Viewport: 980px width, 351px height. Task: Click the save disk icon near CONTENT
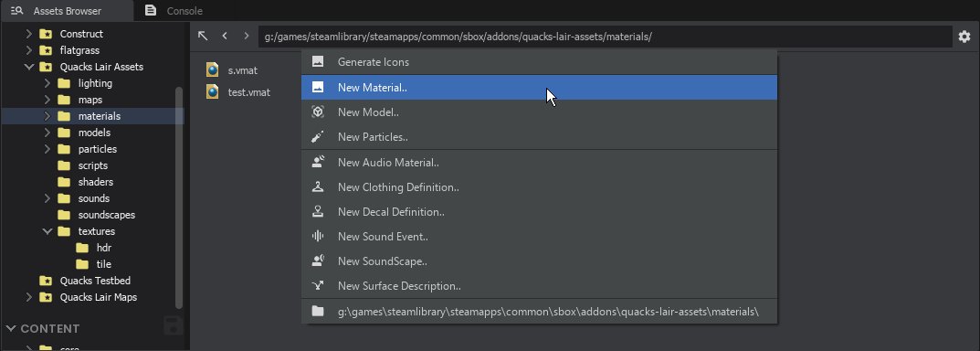click(x=174, y=326)
